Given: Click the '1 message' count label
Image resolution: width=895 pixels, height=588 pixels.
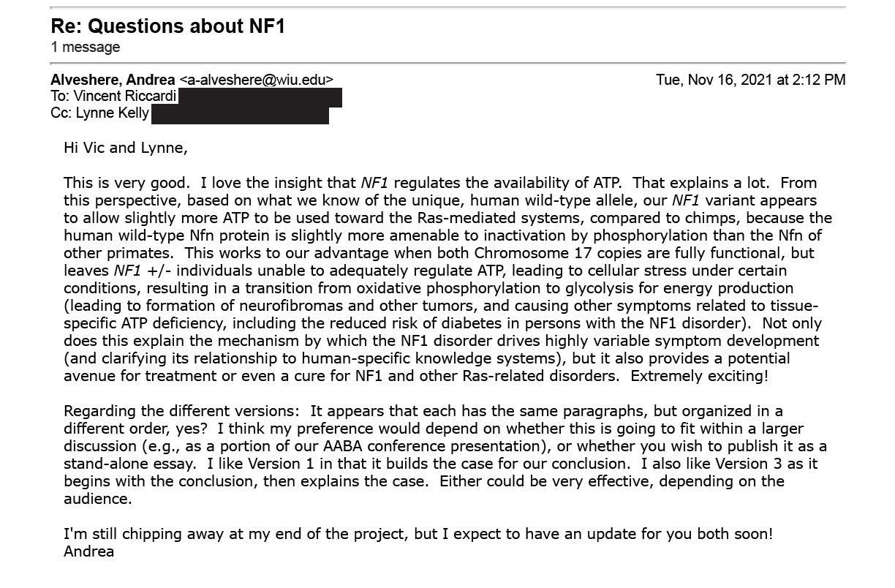Looking at the screenshot, I should click(x=86, y=48).
